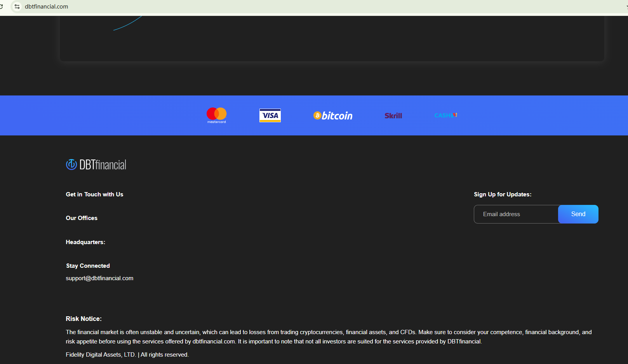The height and width of the screenshot is (364, 628).
Task: Open the support@dbtfinancial.com email link
Action: click(99, 278)
